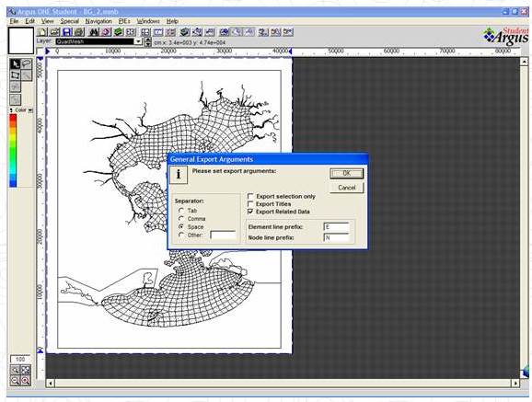The height and width of the screenshot is (402, 532).
Task: Click the General Export Arguments title bar
Action: click(x=268, y=159)
